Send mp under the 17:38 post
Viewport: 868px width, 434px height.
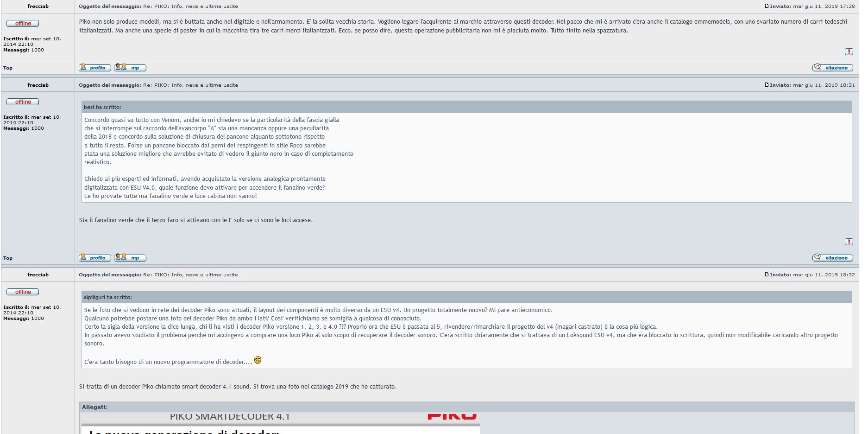tap(130, 67)
